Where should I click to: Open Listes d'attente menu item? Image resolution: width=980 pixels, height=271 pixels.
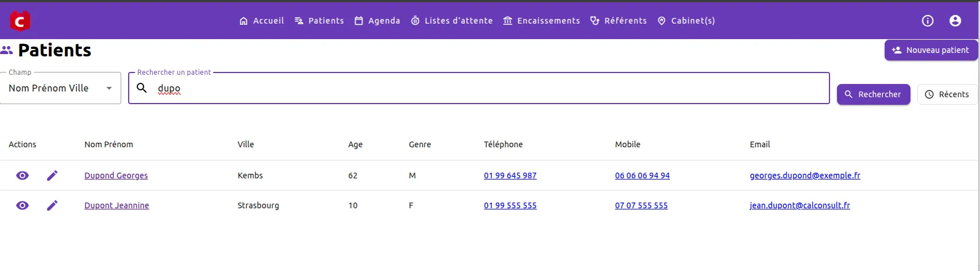(452, 21)
